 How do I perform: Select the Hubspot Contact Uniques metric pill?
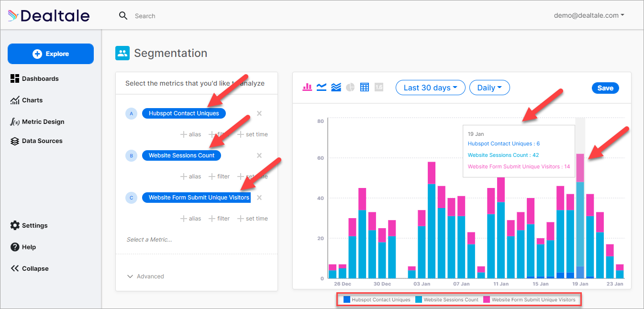tap(184, 113)
